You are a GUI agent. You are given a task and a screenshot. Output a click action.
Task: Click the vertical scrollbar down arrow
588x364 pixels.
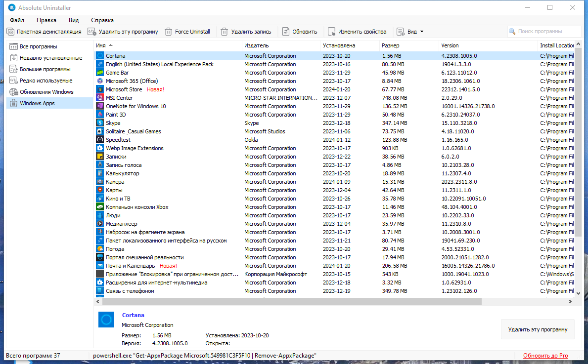pos(578,293)
